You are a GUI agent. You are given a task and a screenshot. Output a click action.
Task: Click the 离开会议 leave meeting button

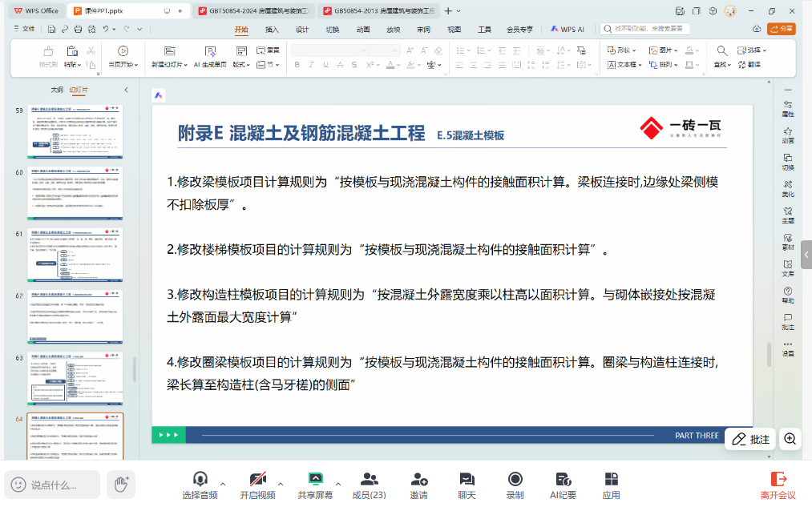coord(778,484)
